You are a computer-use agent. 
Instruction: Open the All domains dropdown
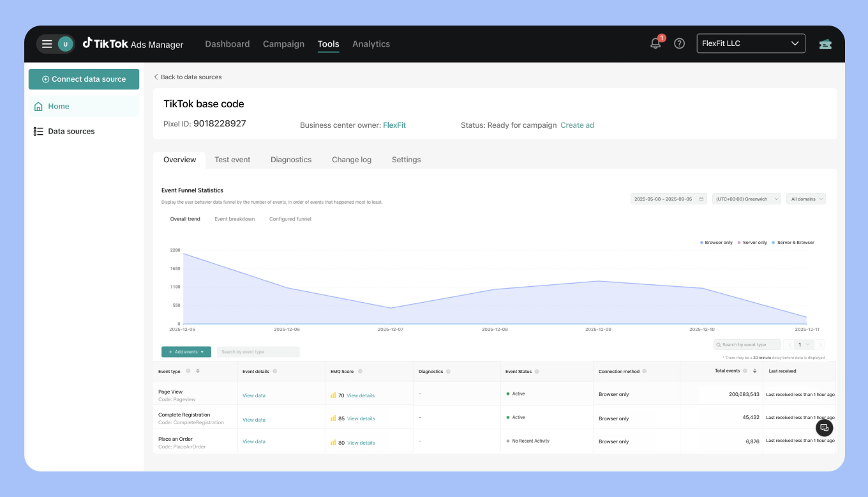[x=805, y=199]
